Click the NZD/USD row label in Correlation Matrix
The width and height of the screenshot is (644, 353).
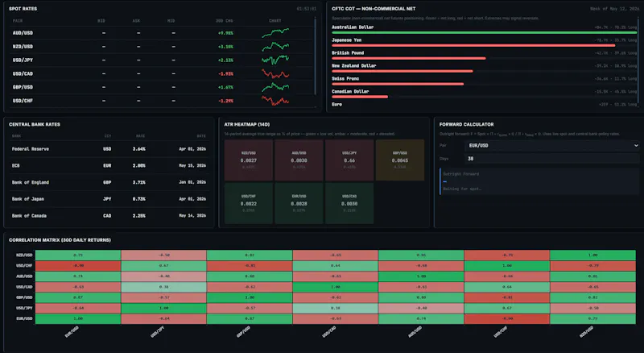click(x=24, y=255)
